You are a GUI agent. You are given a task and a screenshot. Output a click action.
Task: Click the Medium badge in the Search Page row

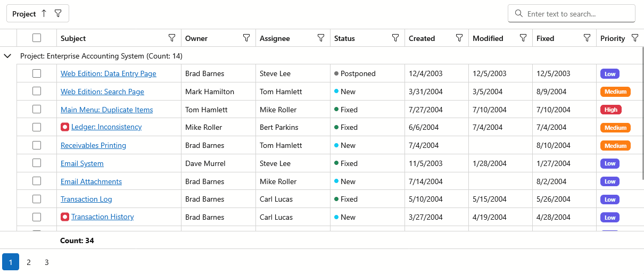coord(615,92)
